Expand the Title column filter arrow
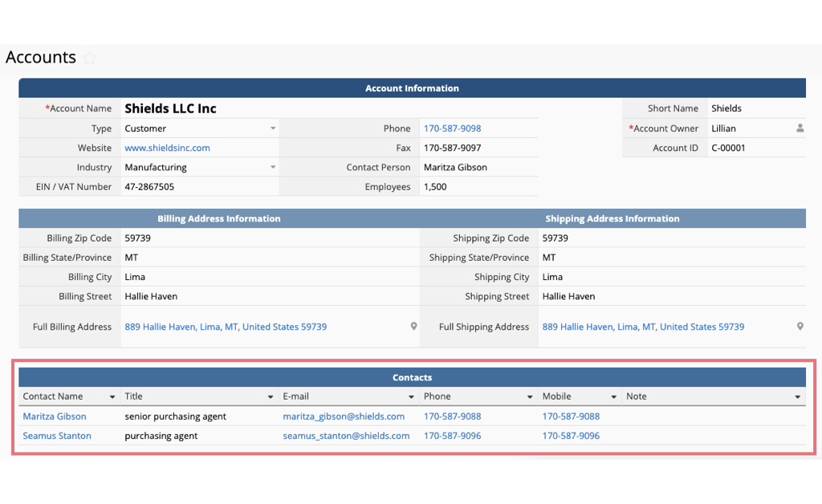 point(271,397)
